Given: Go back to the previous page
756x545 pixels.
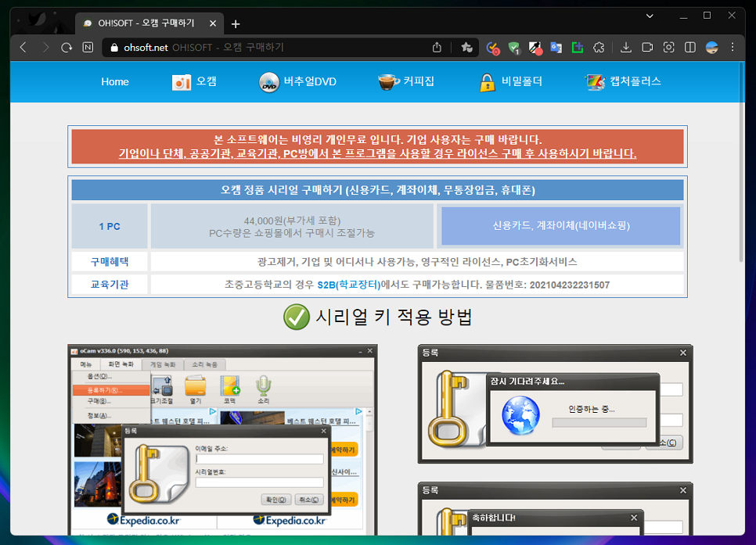Looking at the screenshot, I should (x=23, y=47).
